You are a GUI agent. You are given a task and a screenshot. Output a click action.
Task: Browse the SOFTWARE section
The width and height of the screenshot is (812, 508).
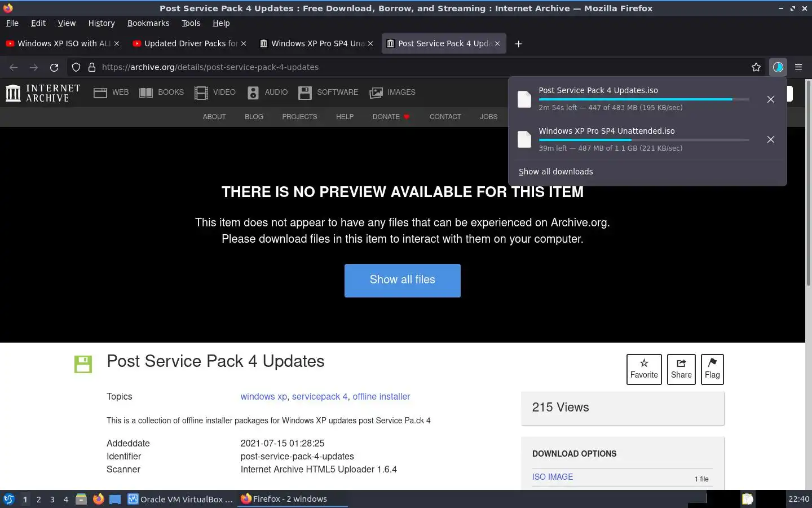328,93
